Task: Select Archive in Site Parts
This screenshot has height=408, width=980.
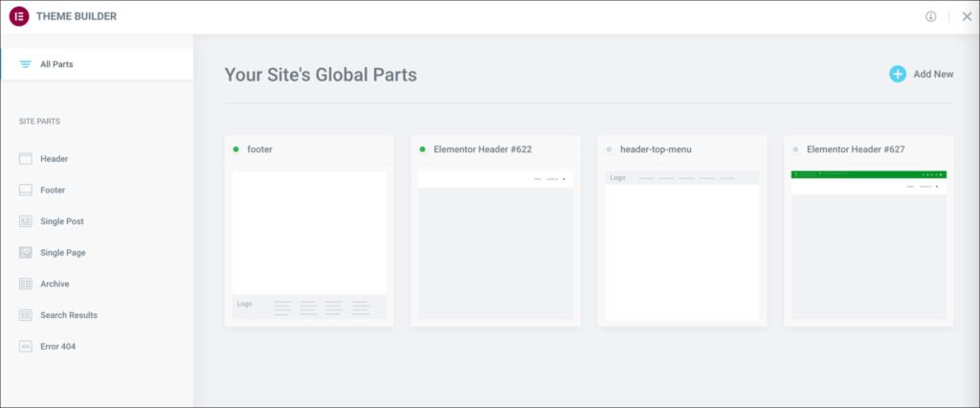Action: [55, 284]
